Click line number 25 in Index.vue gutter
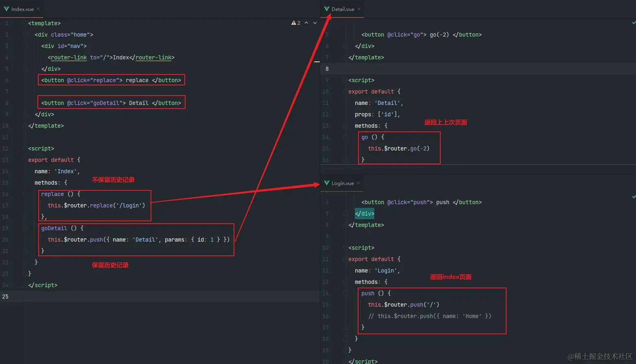Screen dimensions: 636x364 (x=5, y=296)
